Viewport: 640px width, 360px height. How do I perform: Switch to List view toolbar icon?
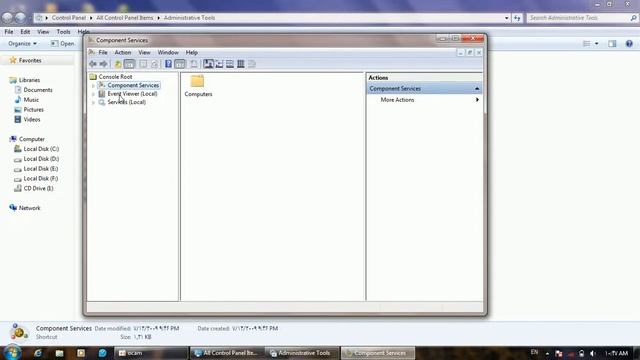coord(230,64)
